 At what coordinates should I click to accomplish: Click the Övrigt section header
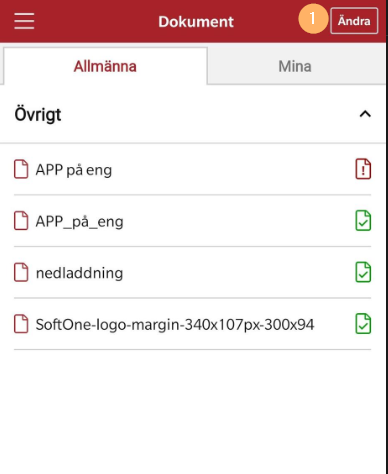pyautogui.click(x=193, y=114)
